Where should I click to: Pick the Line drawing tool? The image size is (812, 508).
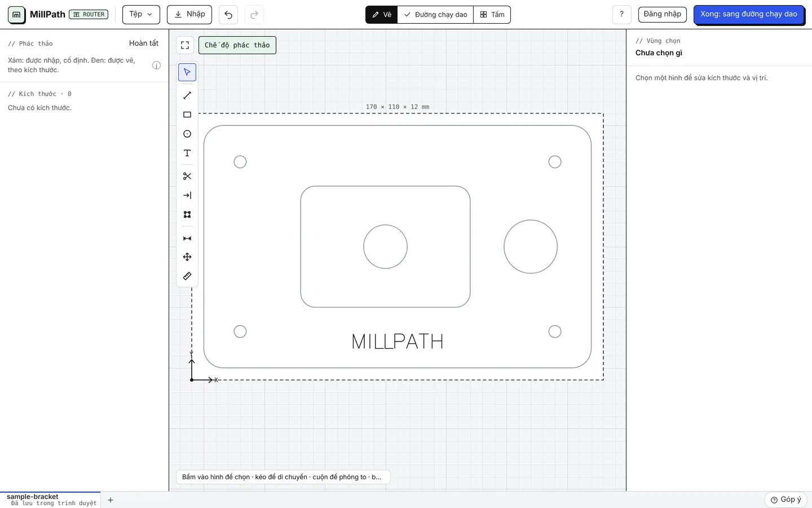click(187, 95)
